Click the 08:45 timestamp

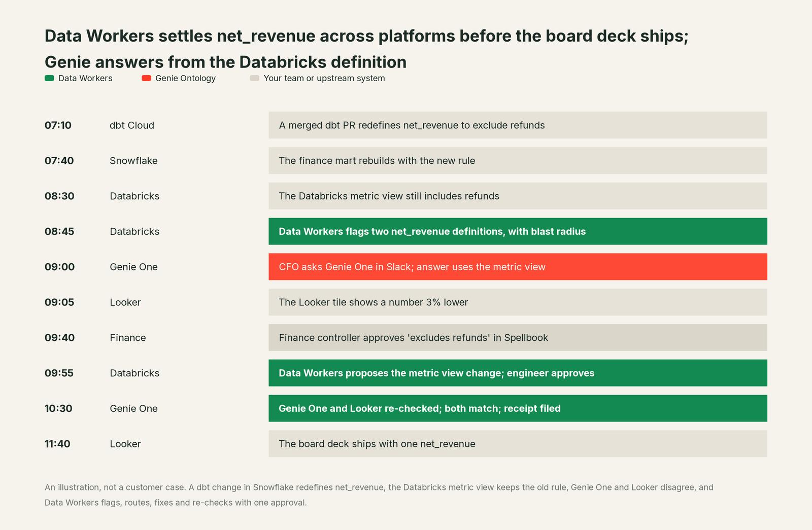point(59,231)
